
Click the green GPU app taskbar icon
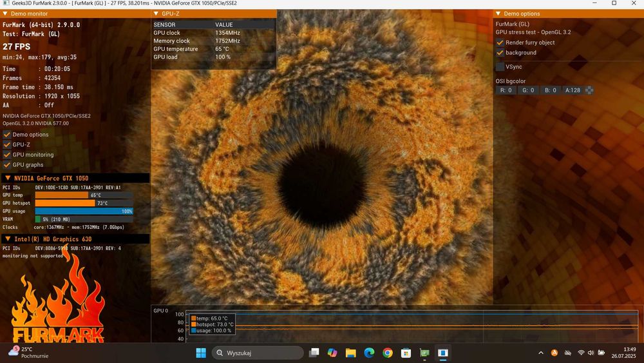point(424,353)
